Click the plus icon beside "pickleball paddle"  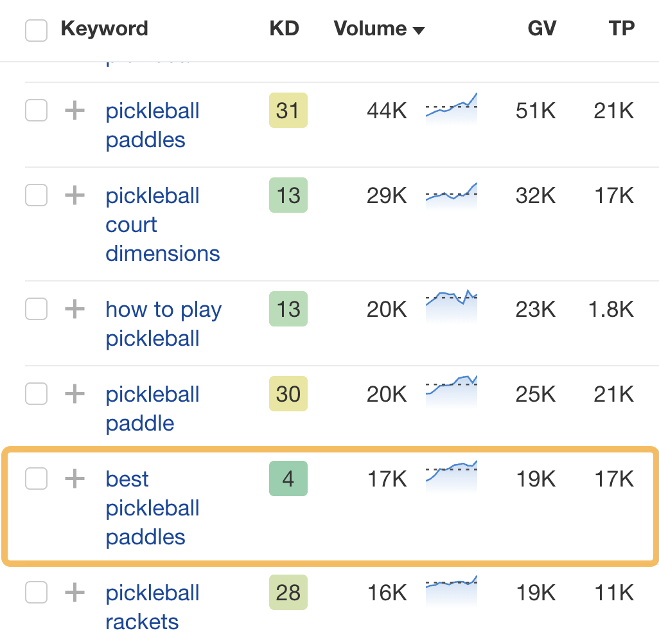(75, 394)
